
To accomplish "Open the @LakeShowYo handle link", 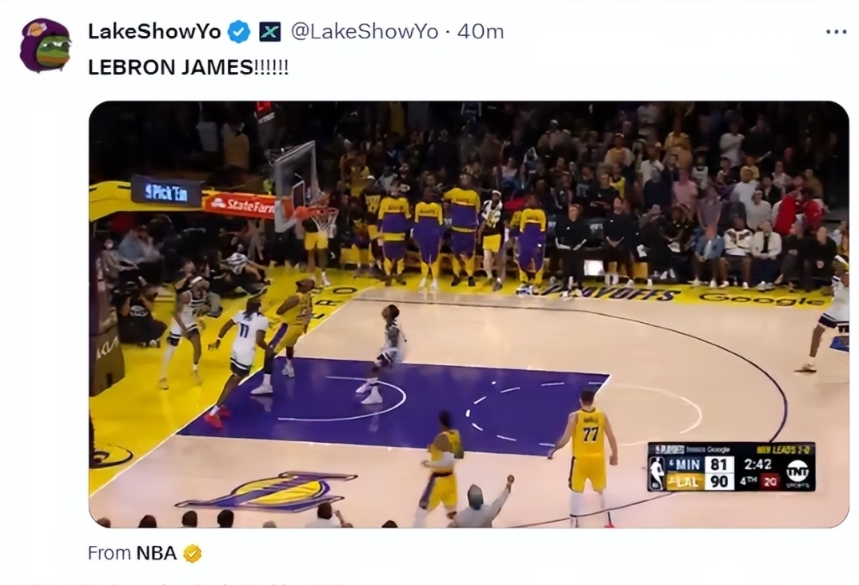I will [364, 32].
